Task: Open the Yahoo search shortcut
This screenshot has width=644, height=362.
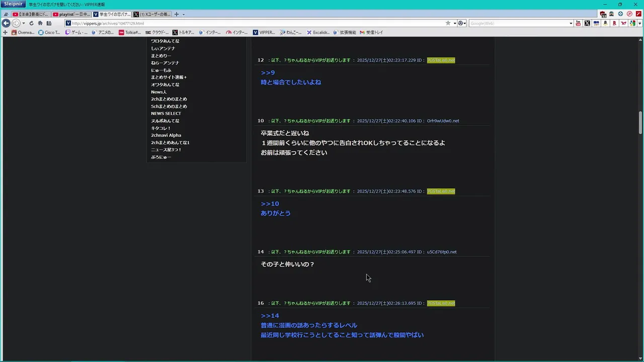Action: pyautogui.click(x=624, y=23)
